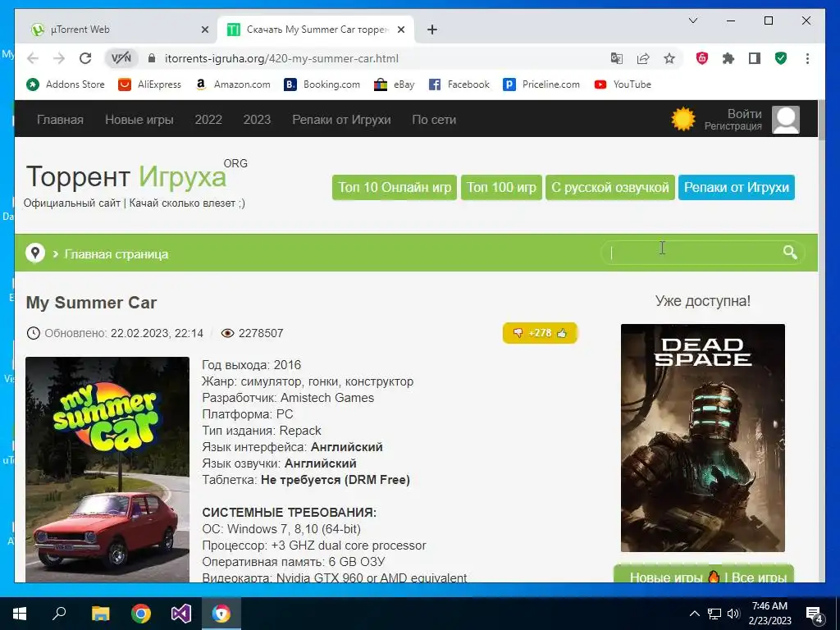
Task: Open the red ad-blocker extension icon
Action: pos(702,58)
